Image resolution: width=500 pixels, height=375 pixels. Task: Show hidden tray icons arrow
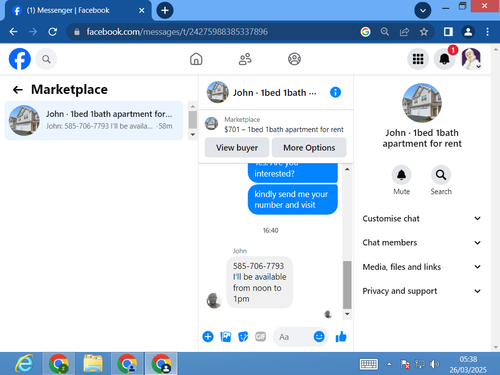click(389, 364)
